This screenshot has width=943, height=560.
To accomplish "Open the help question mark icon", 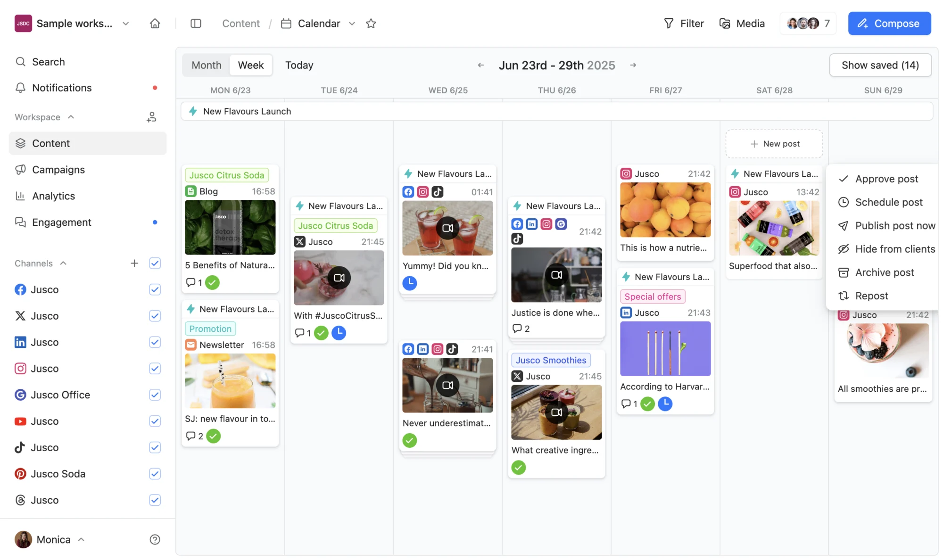I will pyautogui.click(x=155, y=540).
